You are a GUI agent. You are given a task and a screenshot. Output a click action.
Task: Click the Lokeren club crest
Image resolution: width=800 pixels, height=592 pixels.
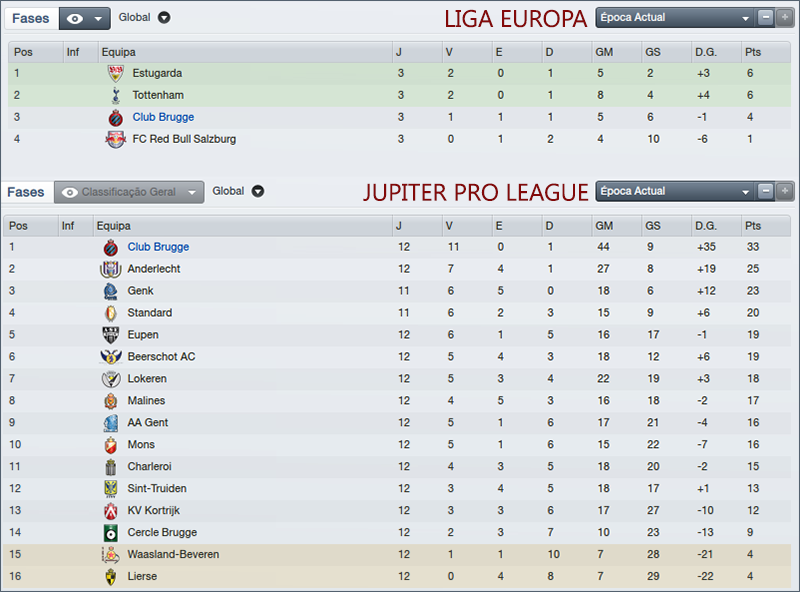(x=110, y=379)
